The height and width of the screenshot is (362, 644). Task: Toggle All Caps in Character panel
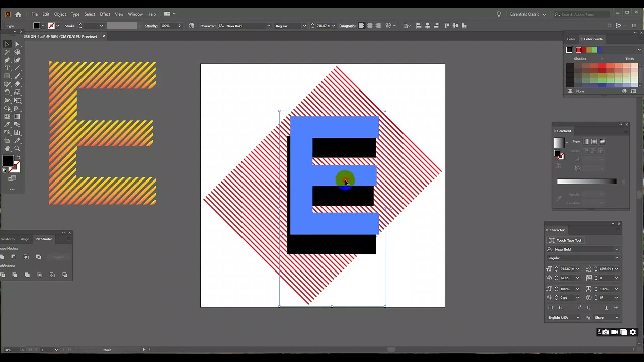pos(550,308)
